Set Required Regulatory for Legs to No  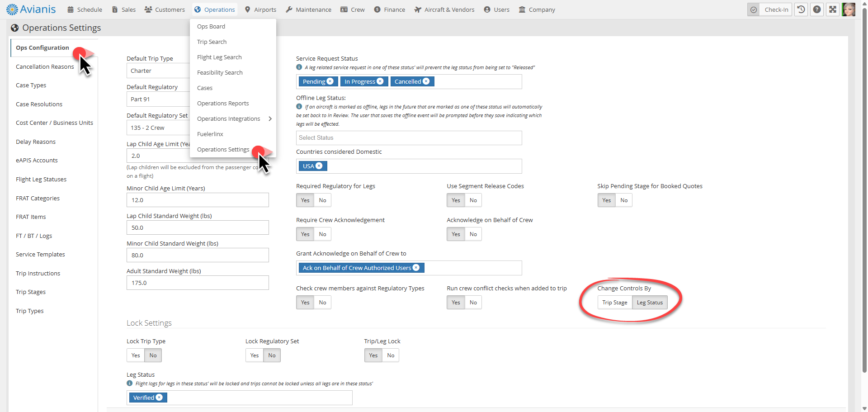pyautogui.click(x=322, y=200)
